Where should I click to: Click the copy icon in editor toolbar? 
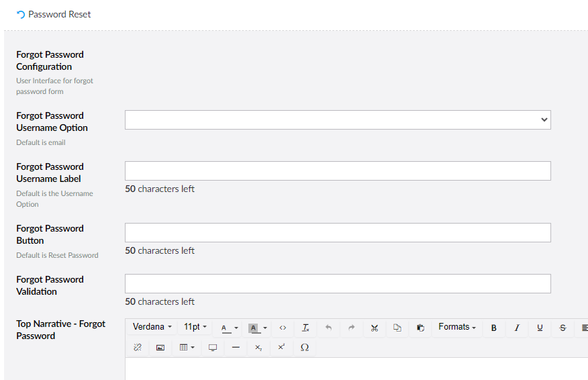397,328
